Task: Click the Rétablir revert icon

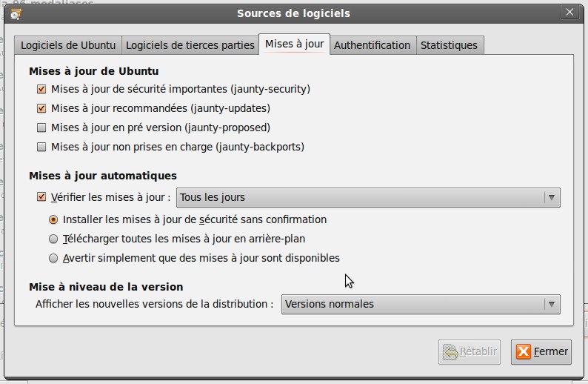Action: click(450, 351)
